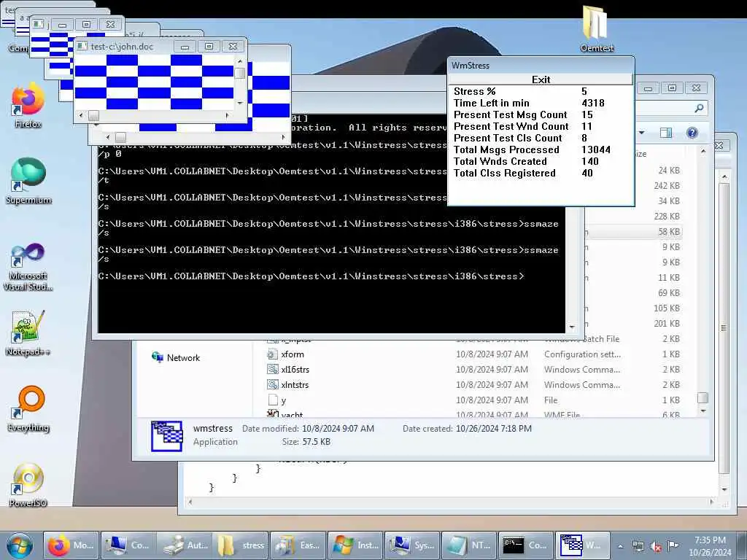Click the Show desktop strip at taskbar end
This screenshot has height=560, width=747.
pyautogui.click(x=742, y=545)
